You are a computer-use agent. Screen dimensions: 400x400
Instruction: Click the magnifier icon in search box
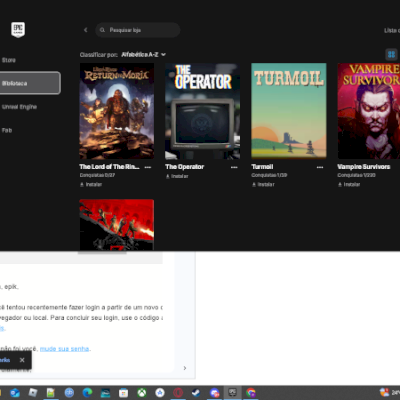click(x=102, y=30)
